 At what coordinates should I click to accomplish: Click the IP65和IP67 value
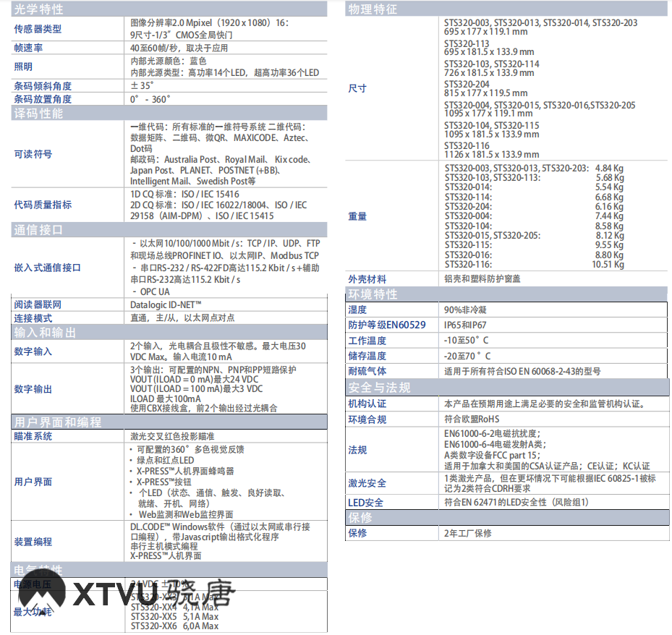pos(465,325)
